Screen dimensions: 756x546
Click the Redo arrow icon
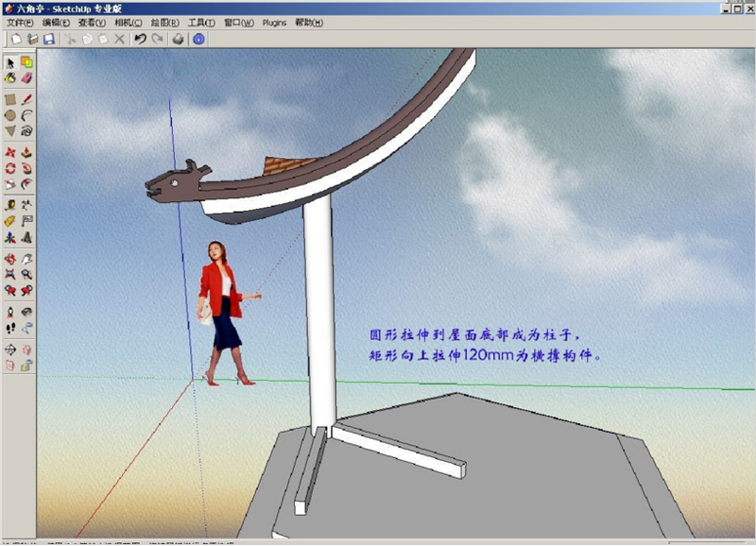click(x=157, y=39)
